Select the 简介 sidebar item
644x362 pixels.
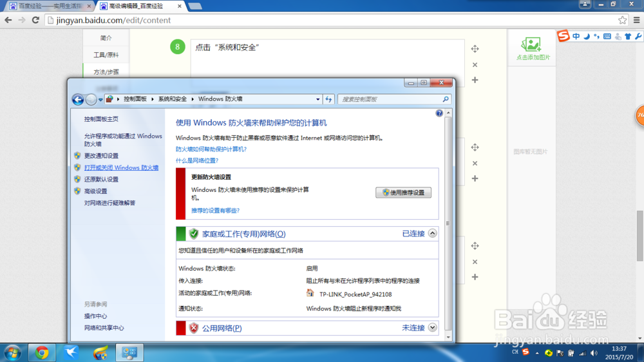[x=106, y=38]
